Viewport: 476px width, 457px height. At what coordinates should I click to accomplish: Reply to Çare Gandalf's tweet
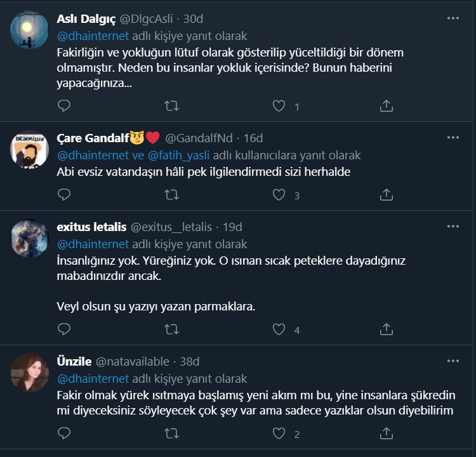(64, 195)
